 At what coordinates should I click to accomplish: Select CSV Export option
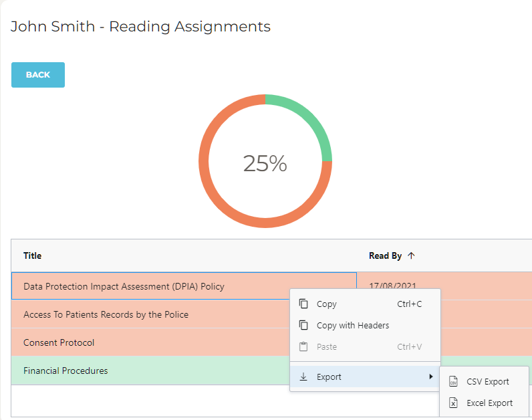(x=487, y=382)
